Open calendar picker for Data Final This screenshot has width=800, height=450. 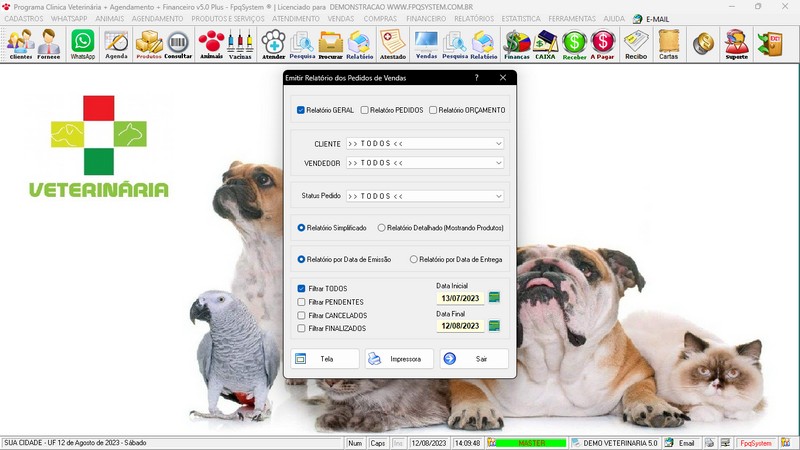(x=494, y=326)
